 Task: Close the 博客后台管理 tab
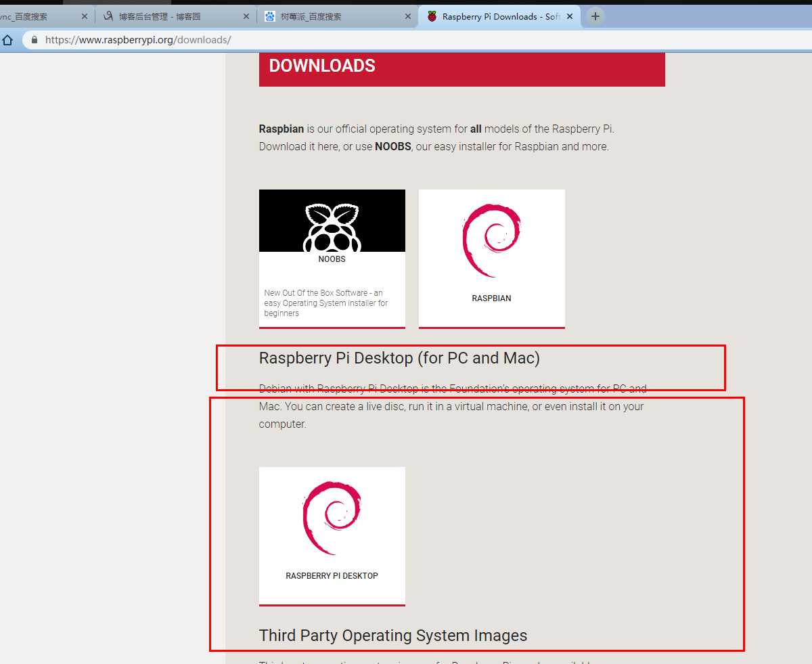246,16
